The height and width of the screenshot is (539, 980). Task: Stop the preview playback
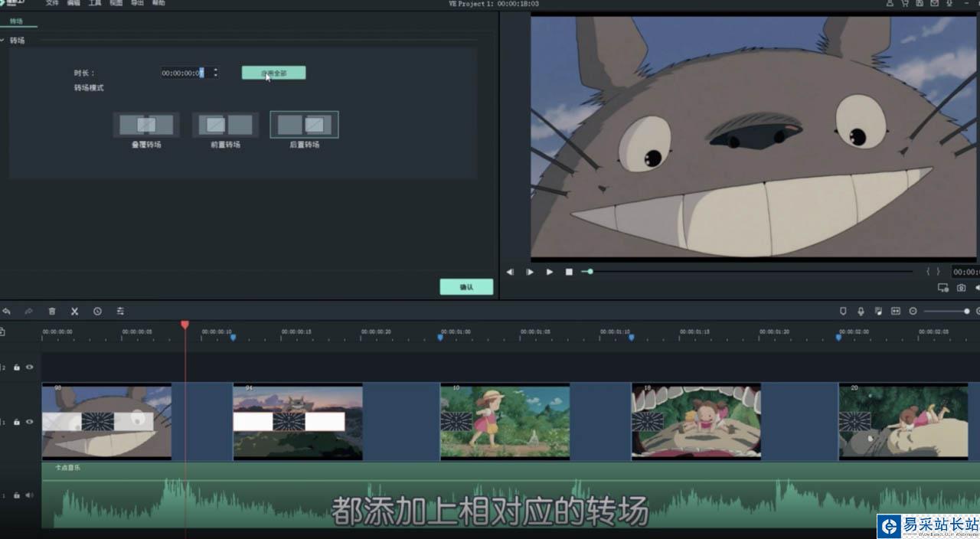[x=569, y=272]
